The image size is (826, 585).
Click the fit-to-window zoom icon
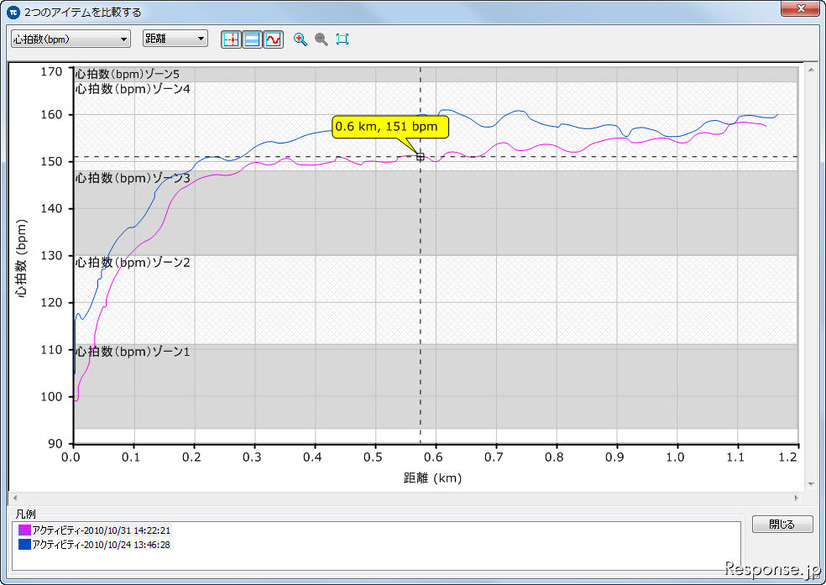[342, 39]
